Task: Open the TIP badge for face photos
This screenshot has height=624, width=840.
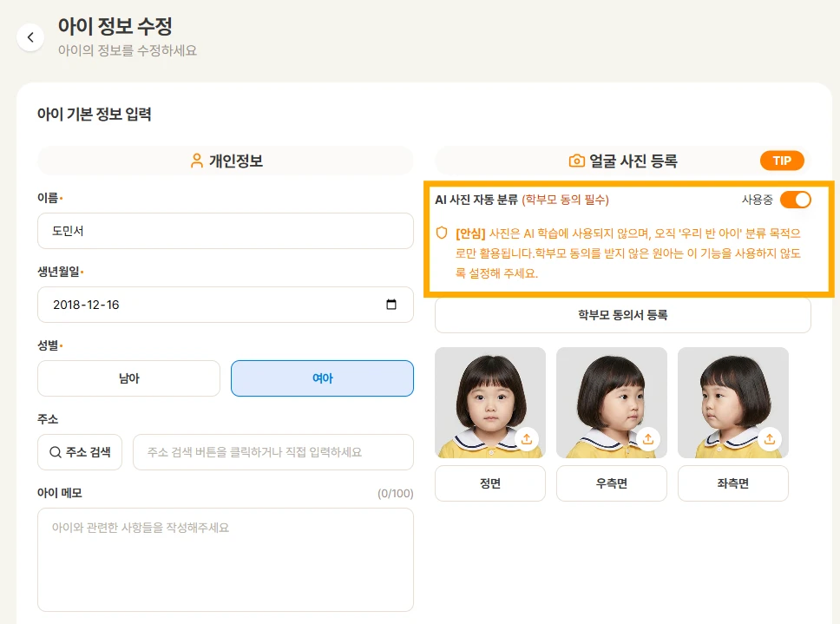Action: (x=782, y=161)
